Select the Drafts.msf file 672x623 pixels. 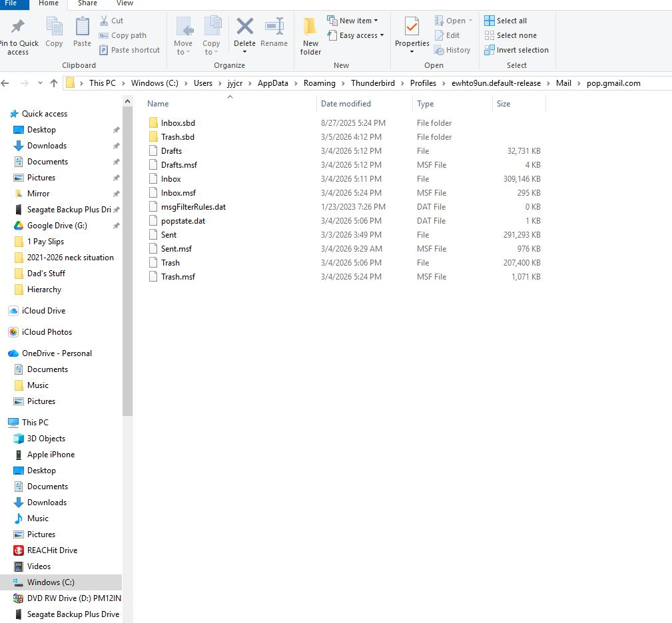(x=178, y=165)
